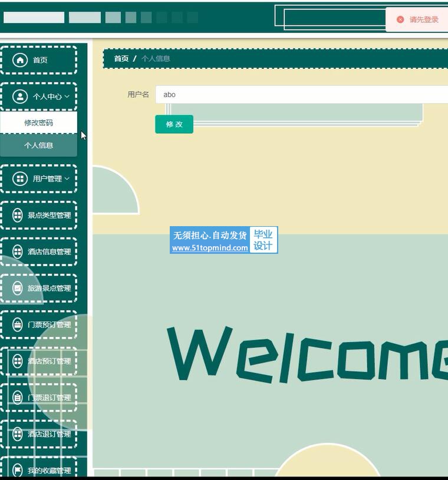Click the flag icon beside 我的收藏管理
This screenshot has width=448, height=480.
[x=18, y=470]
